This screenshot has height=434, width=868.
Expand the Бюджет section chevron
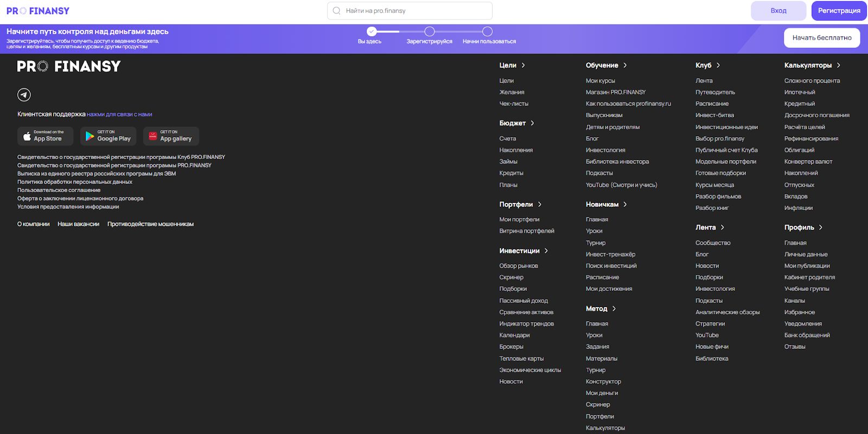click(x=532, y=123)
